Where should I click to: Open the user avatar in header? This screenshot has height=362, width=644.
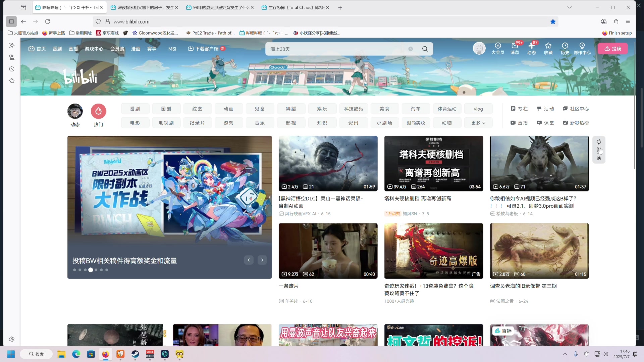[479, 49]
